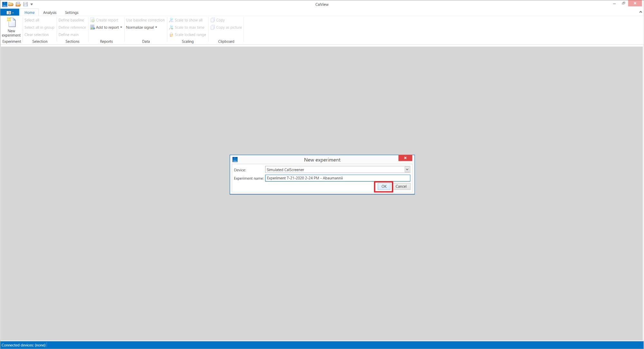644x349 pixels.
Task: Click the Scale to show all icon
Action: tap(171, 20)
